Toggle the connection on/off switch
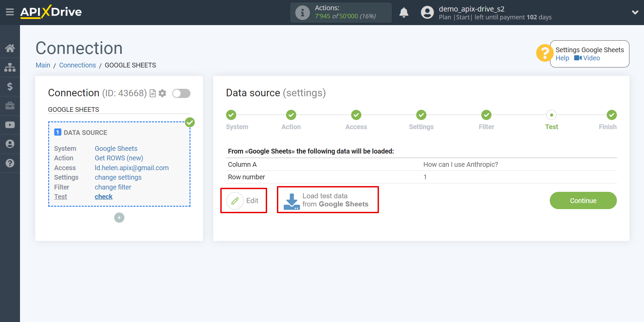Image resolution: width=644 pixels, height=322 pixels. [181, 93]
